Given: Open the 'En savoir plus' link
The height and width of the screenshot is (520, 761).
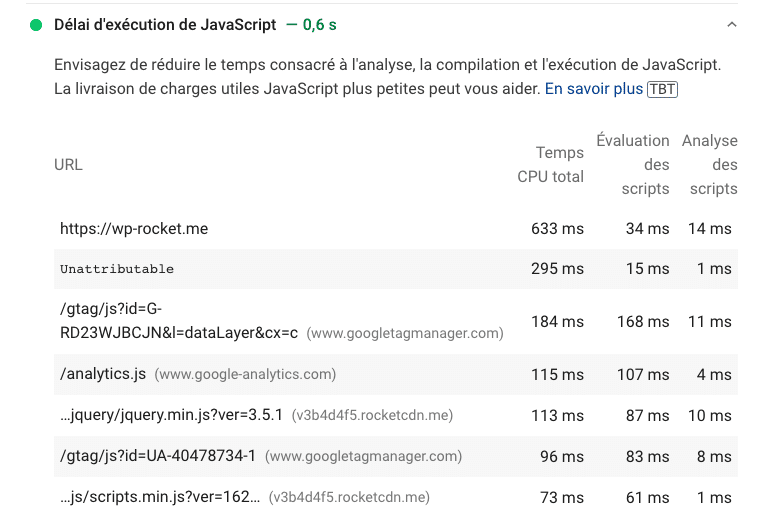Looking at the screenshot, I should point(594,89).
